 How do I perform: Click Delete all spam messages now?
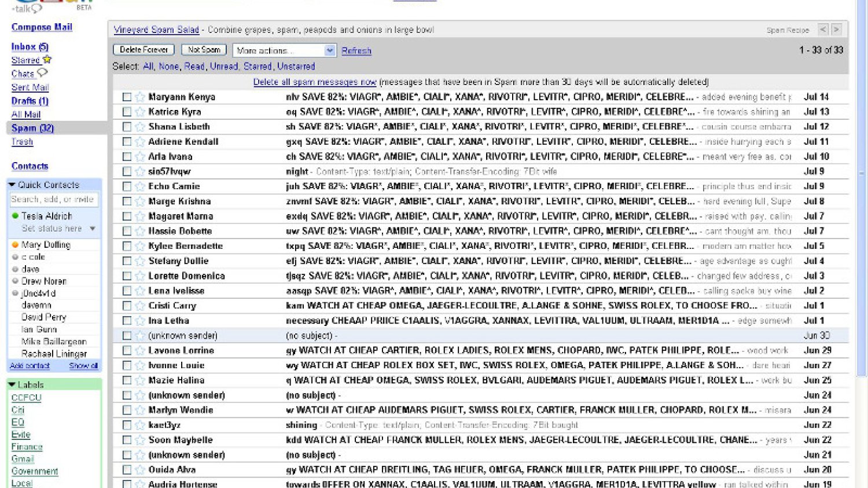(315, 82)
